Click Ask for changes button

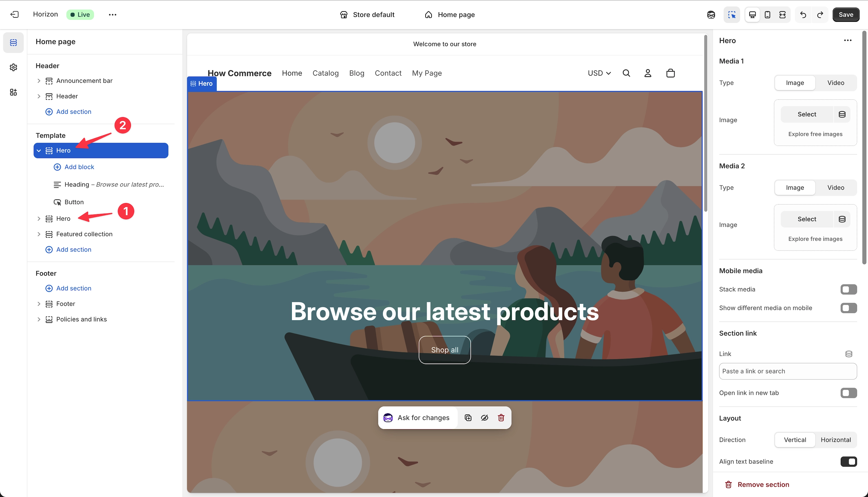coord(418,417)
